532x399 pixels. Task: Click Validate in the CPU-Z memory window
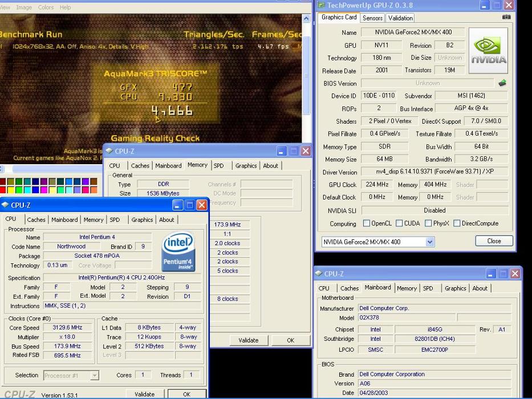coord(249,340)
